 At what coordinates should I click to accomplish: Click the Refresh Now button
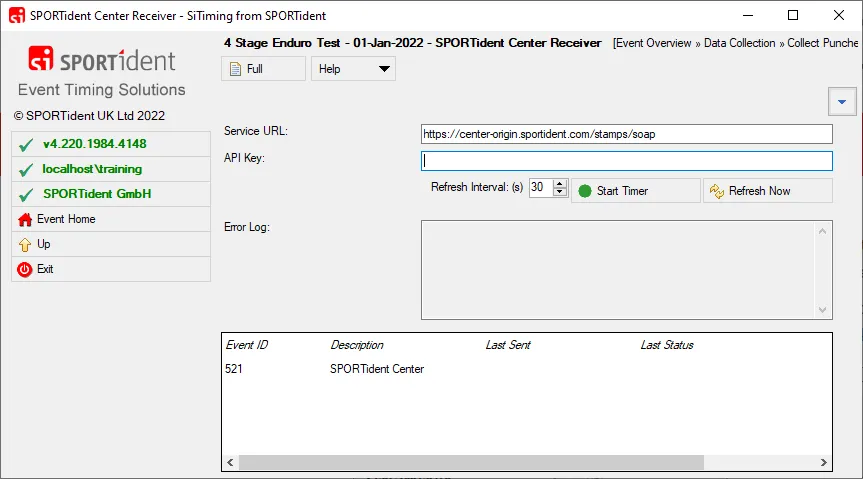point(768,191)
